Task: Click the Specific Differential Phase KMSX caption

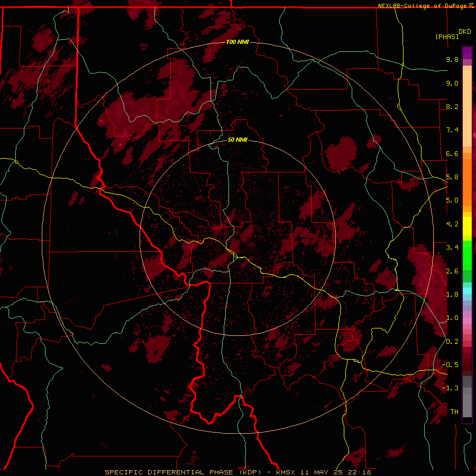Action: (x=237, y=472)
